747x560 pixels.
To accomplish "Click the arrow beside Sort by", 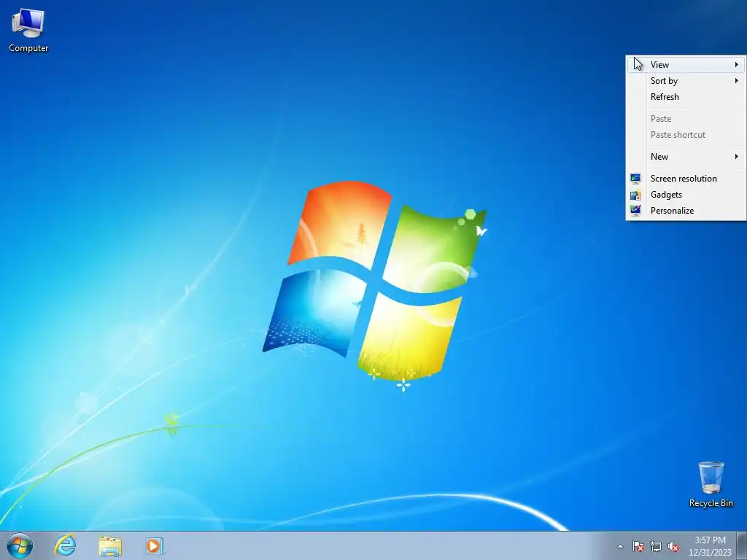I will (737, 81).
